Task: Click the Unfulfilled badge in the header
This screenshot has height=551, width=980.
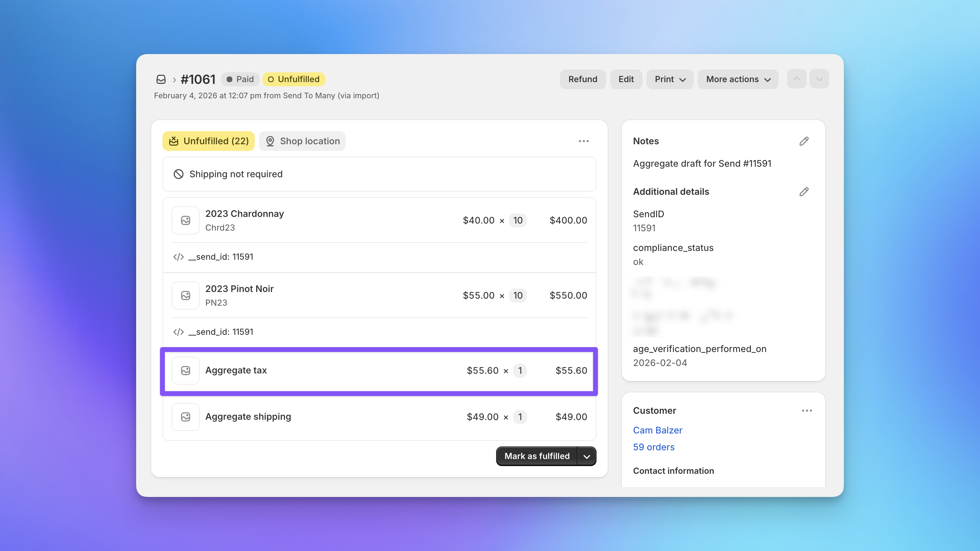Action: [293, 79]
